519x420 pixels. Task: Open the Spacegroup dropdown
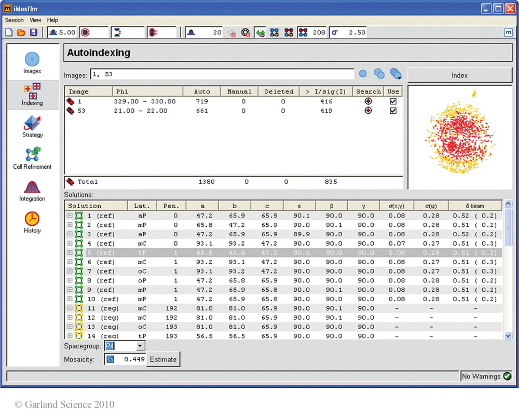coord(140,346)
